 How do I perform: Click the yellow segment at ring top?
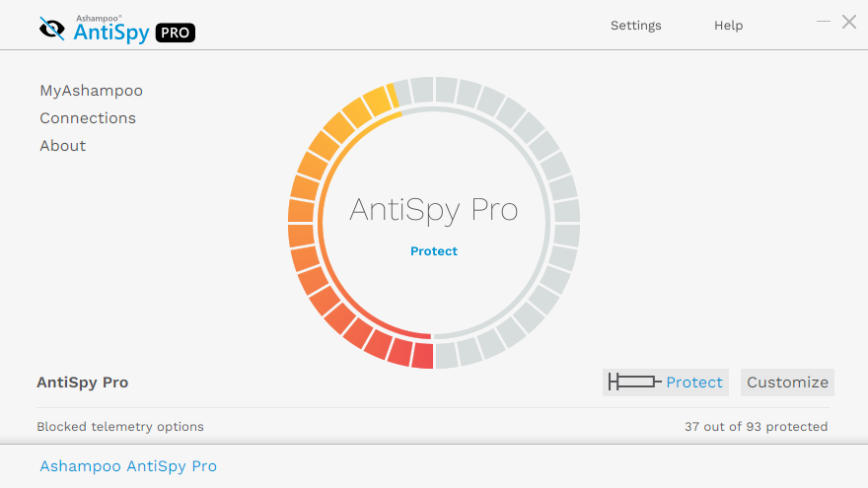[377, 101]
